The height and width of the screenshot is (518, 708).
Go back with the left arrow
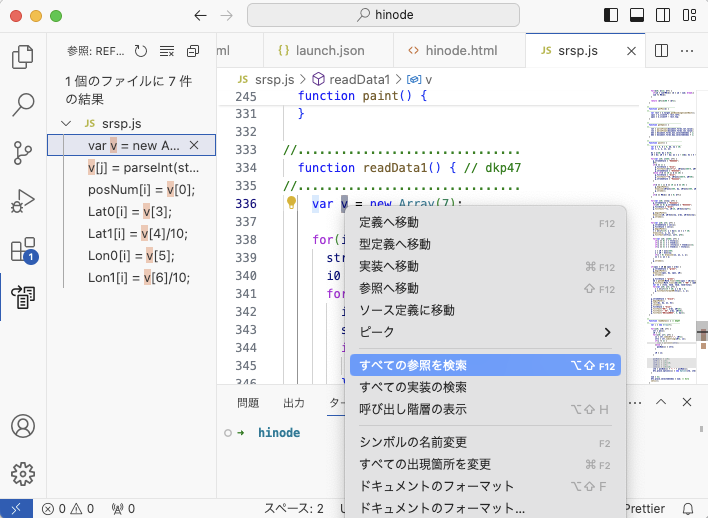pos(200,16)
